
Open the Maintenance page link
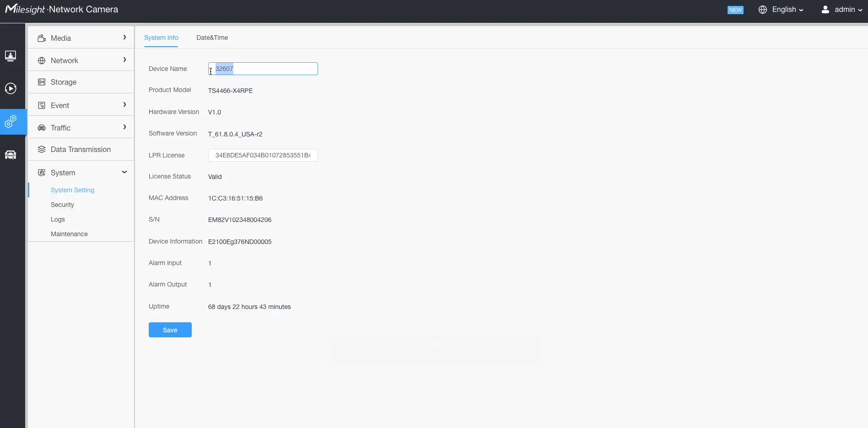coord(69,234)
